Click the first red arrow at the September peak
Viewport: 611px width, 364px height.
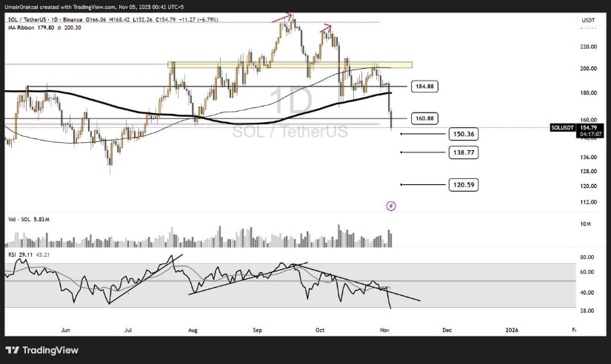coord(281,16)
